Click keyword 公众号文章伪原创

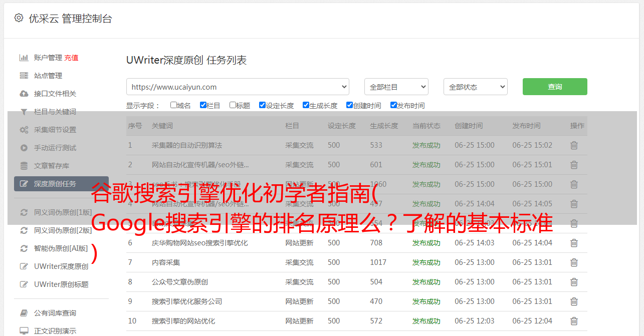(180, 282)
